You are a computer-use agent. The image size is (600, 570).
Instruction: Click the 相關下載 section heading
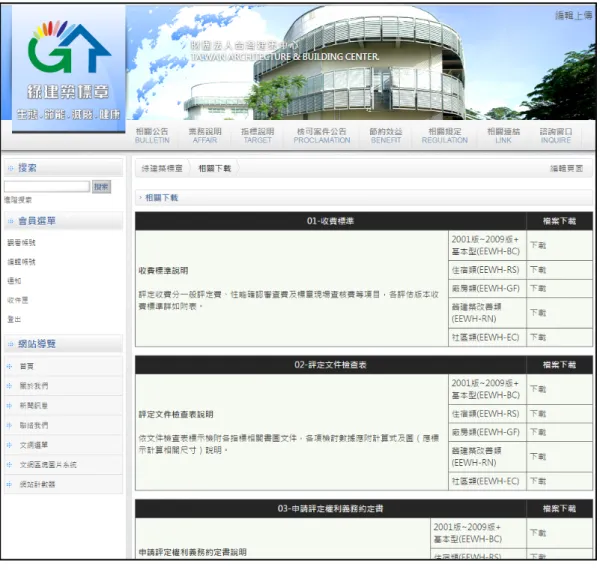162,198
